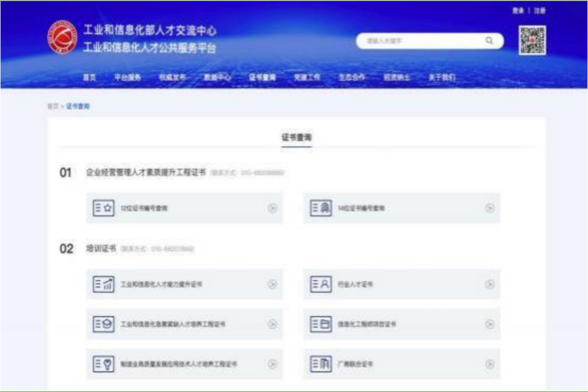Open the 党建工作 navigation menu item

click(x=307, y=77)
